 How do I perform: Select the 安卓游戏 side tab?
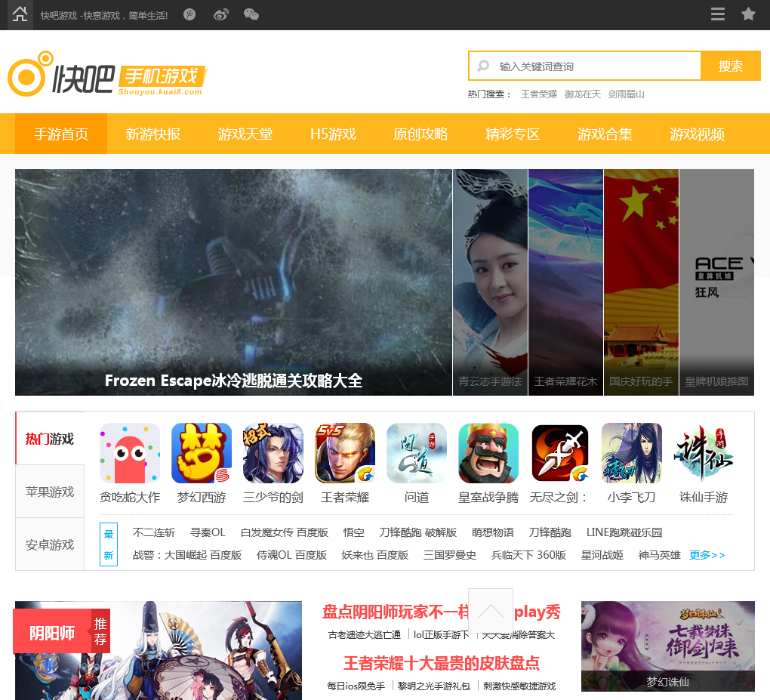50,544
